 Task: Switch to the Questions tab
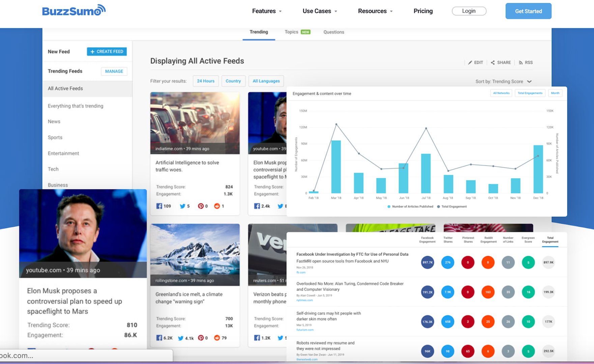[x=334, y=32]
